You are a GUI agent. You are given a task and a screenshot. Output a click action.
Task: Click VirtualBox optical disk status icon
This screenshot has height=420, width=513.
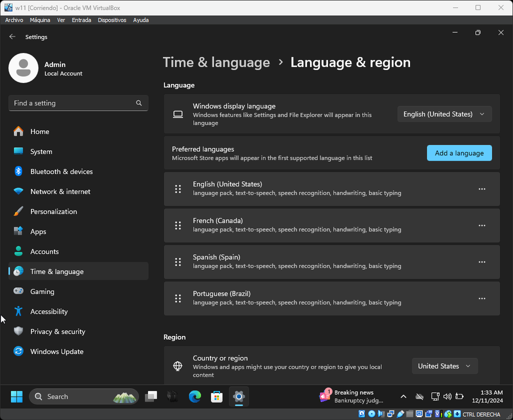coord(372,414)
